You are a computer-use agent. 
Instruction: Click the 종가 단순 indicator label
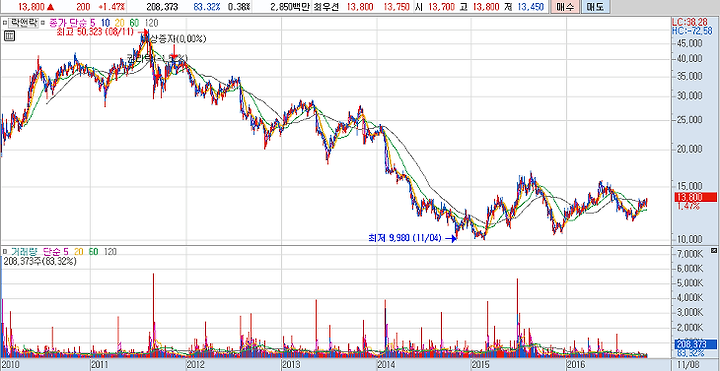[68, 22]
